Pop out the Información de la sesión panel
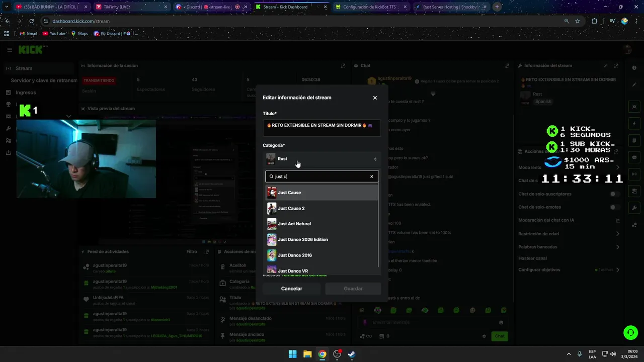Screen dimensions: 644x362 pyautogui.click(x=343, y=65)
